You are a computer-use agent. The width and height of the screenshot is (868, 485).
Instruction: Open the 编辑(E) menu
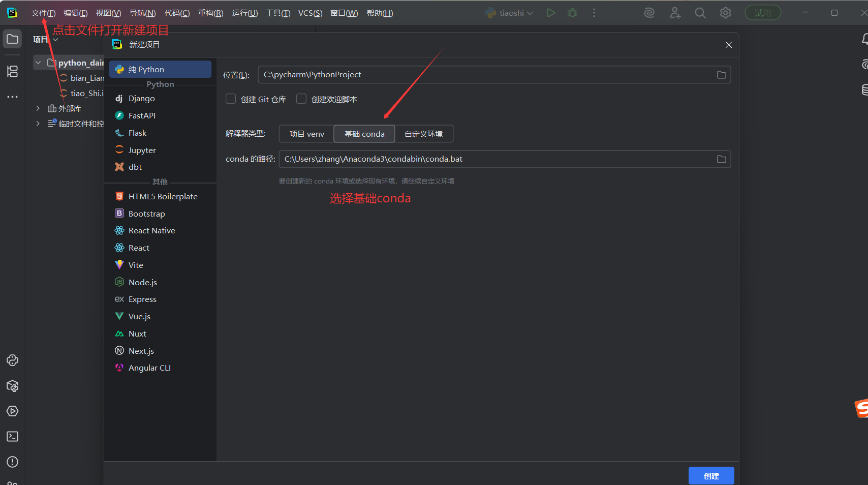point(75,13)
